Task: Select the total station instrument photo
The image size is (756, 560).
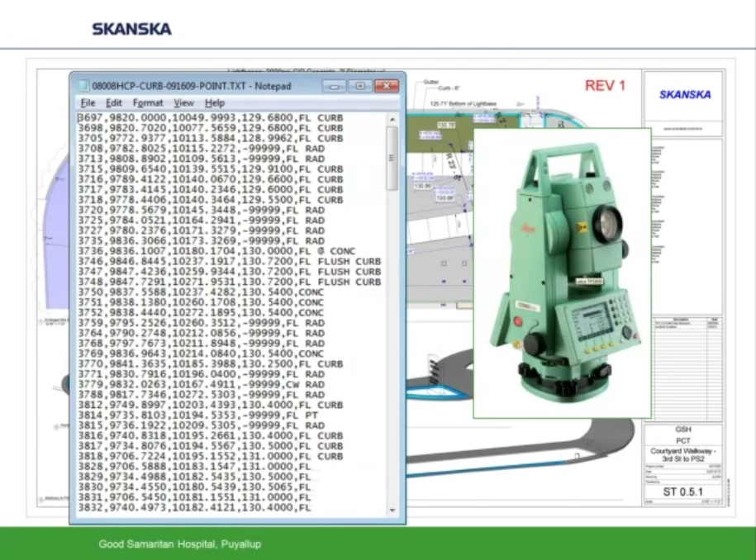Action: tap(562, 273)
